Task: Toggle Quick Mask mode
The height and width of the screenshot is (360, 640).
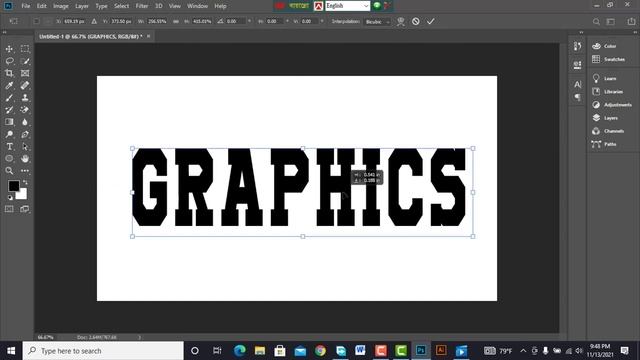Action: click(9, 209)
